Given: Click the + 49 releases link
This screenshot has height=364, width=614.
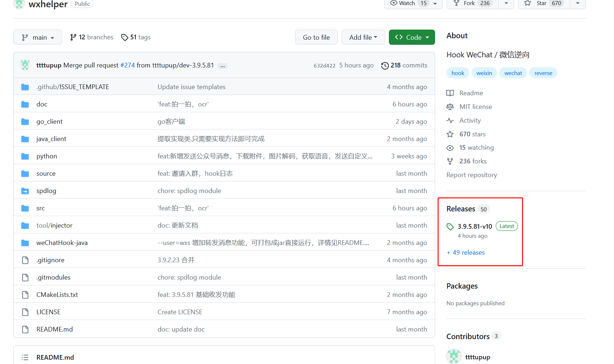Looking at the screenshot, I should pyautogui.click(x=465, y=252).
